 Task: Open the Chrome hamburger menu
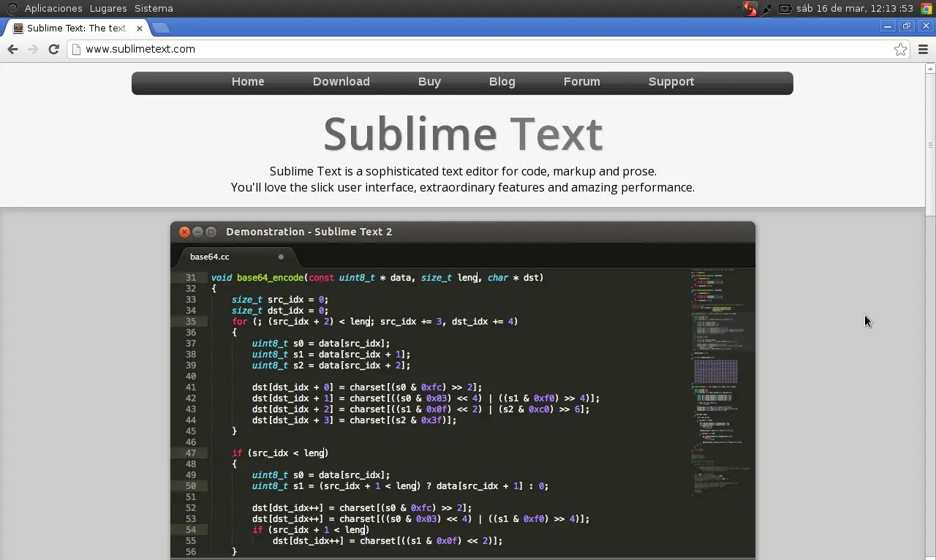923,49
